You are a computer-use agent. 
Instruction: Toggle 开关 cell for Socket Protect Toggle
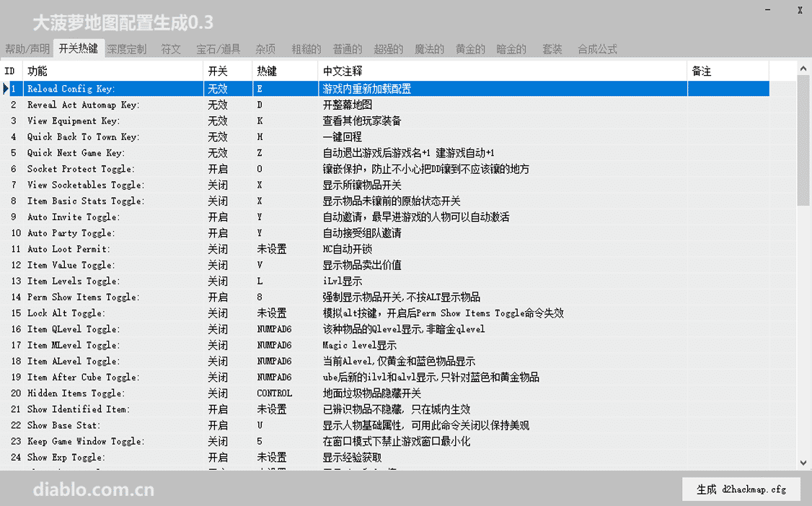[x=228, y=169]
